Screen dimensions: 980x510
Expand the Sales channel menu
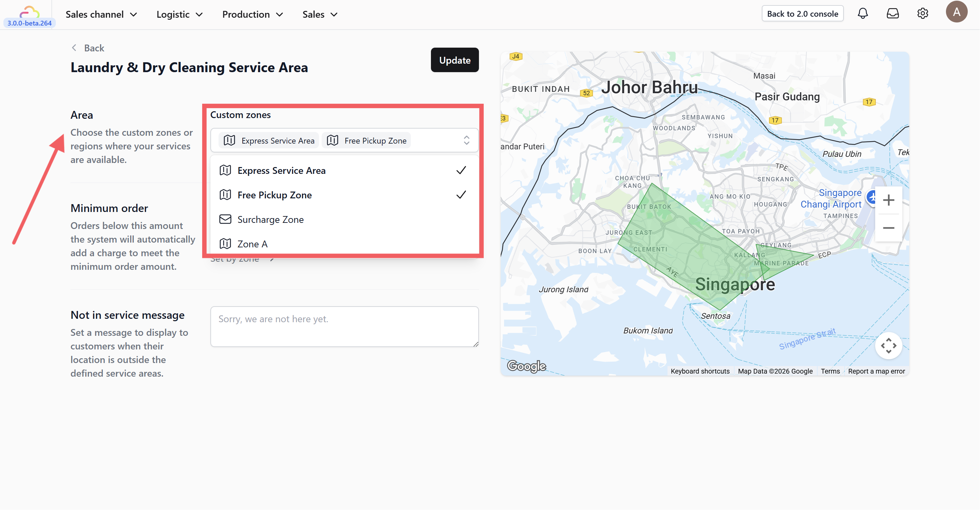pyautogui.click(x=101, y=14)
